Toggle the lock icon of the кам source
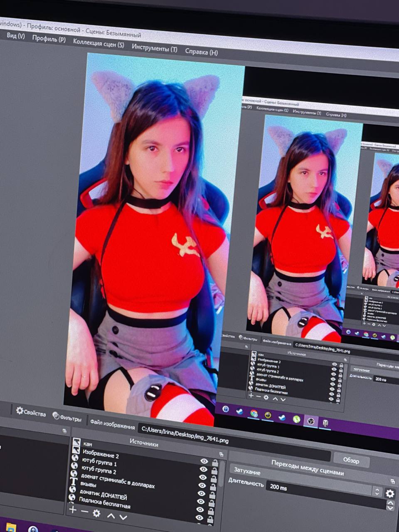The width and height of the screenshot is (399, 532). coord(214,463)
